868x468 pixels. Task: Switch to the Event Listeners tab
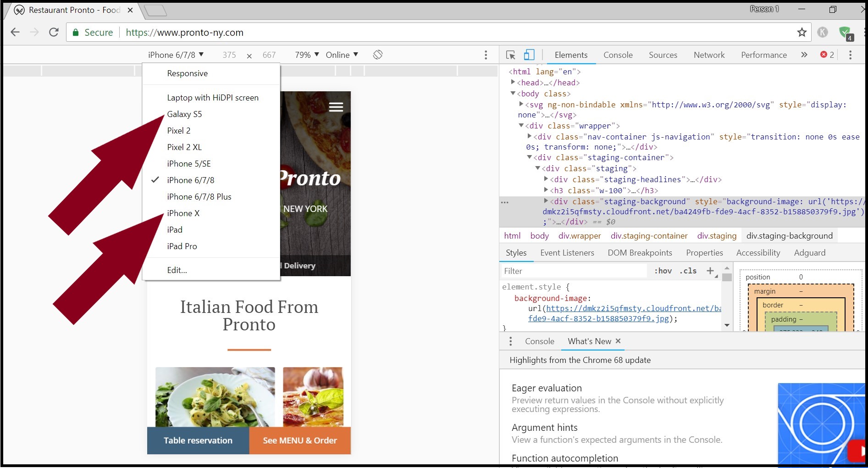[x=567, y=253]
